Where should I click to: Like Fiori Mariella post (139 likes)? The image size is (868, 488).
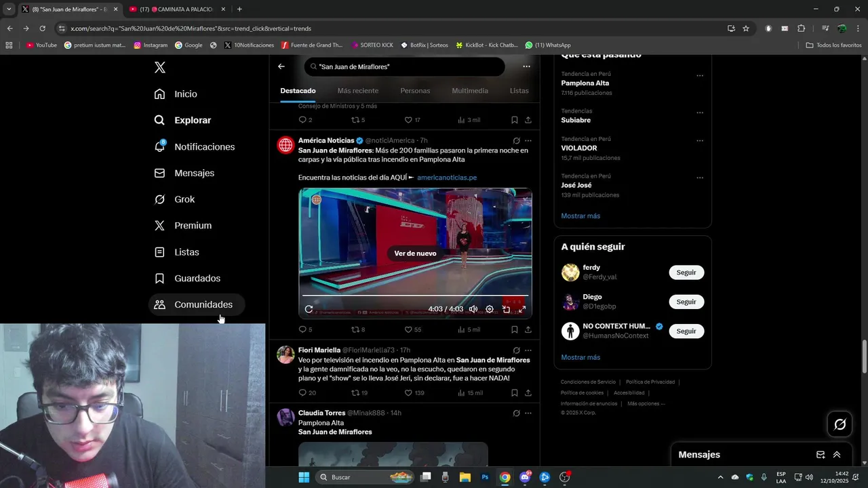pos(414,392)
